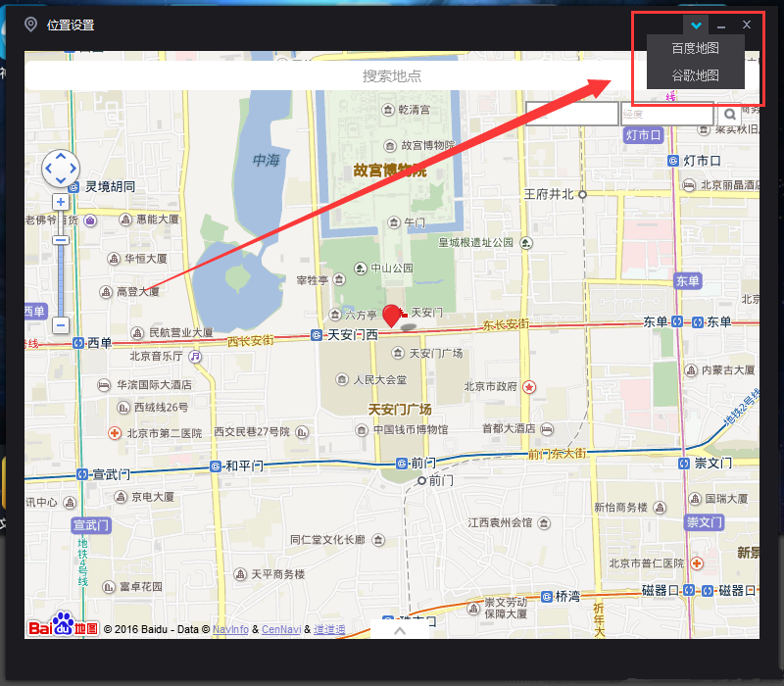Screen dimensions: 784x686
Task: Click the purple 崇文门 station label
Action: coord(704,522)
